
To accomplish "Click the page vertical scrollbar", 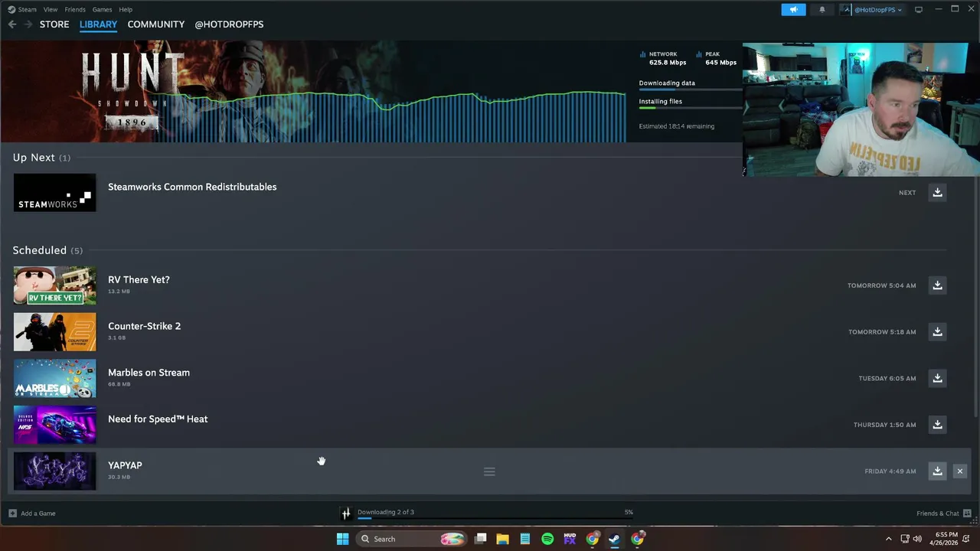I will tap(975, 298).
